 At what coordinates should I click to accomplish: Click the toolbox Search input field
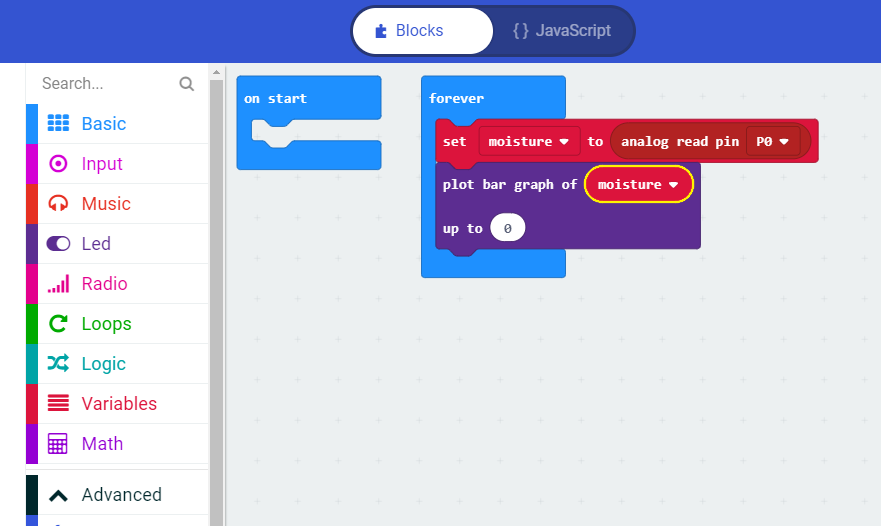105,84
